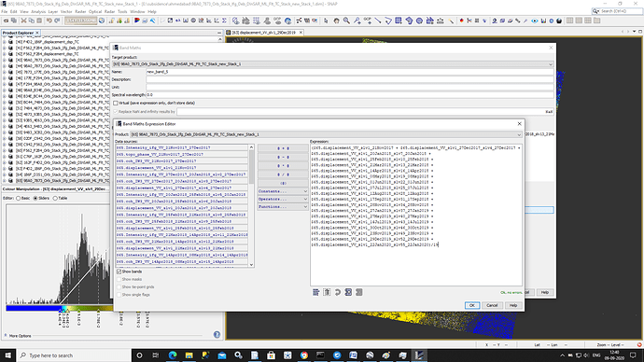Open the Radar menu
This screenshot has width=644, height=362.
[x=109, y=11]
